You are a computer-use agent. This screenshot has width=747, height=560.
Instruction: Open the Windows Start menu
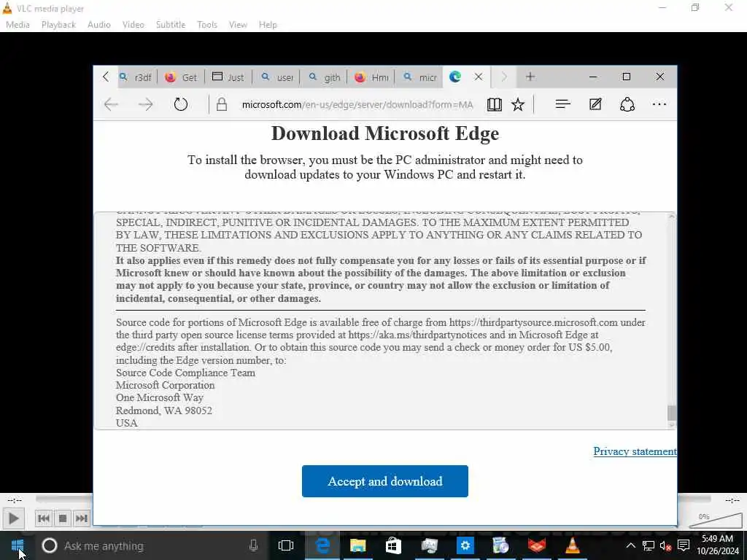(18, 545)
